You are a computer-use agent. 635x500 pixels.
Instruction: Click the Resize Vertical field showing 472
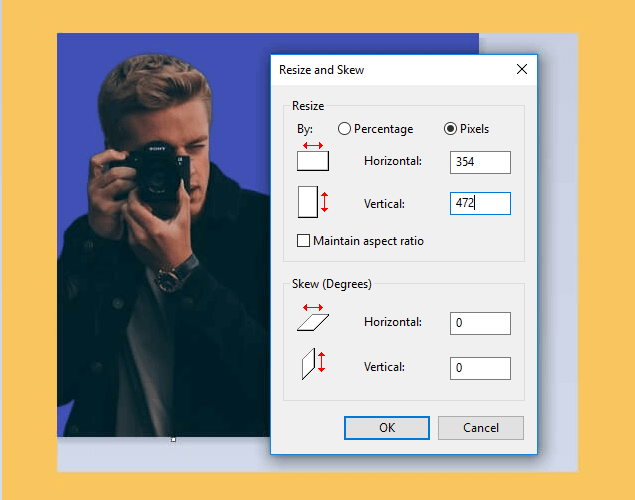[480, 203]
